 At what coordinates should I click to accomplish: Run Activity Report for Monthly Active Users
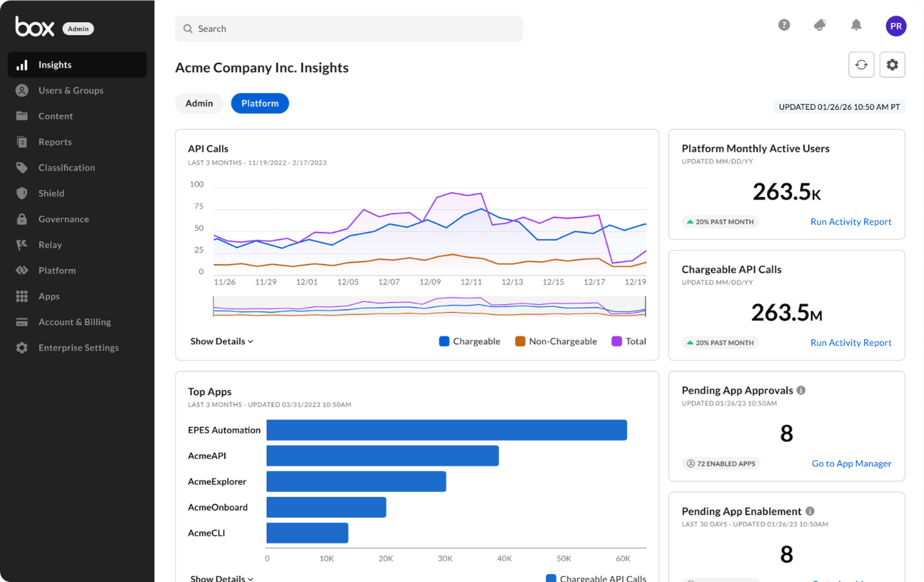tap(851, 222)
